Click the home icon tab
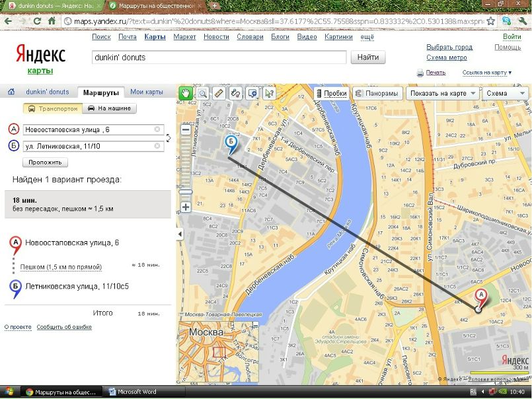Image resolution: width=532 pixels, height=399 pixels. (11, 92)
